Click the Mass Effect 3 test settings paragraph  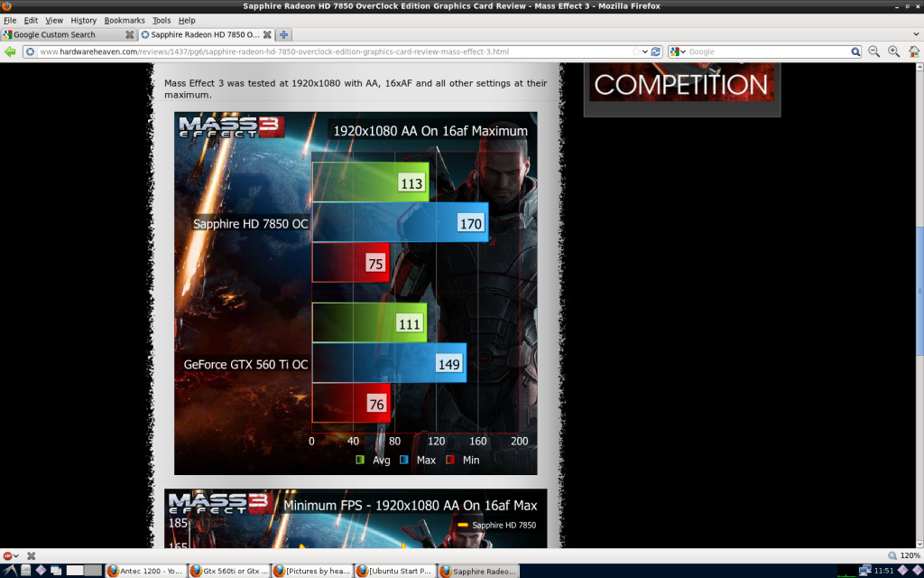[x=356, y=89]
